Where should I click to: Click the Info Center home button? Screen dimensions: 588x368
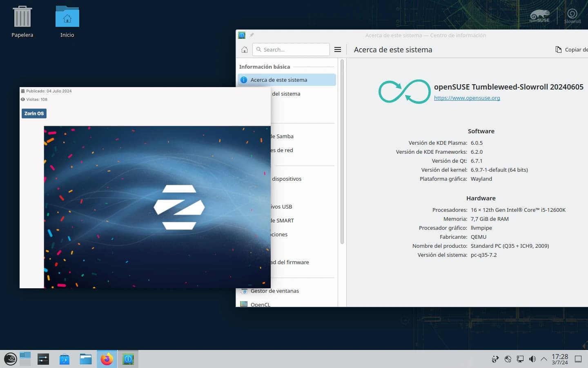244,49
